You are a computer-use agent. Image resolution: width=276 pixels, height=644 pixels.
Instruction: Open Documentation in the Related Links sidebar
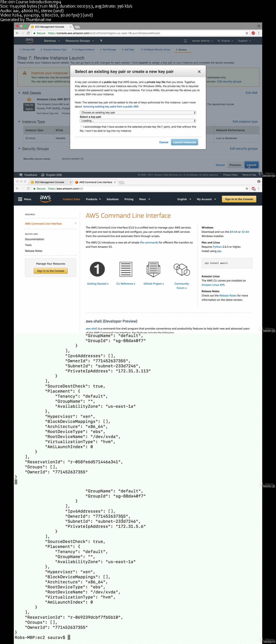coord(34,239)
